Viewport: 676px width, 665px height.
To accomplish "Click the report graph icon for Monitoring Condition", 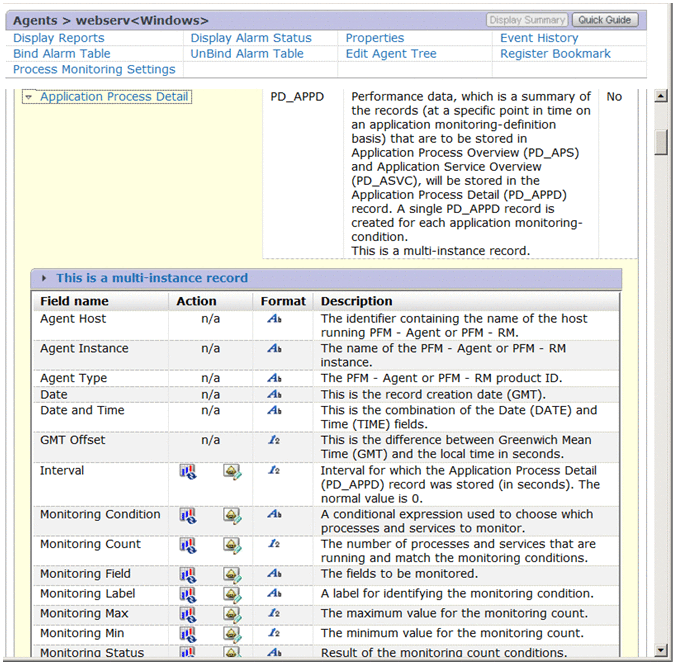I will point(187,515).
